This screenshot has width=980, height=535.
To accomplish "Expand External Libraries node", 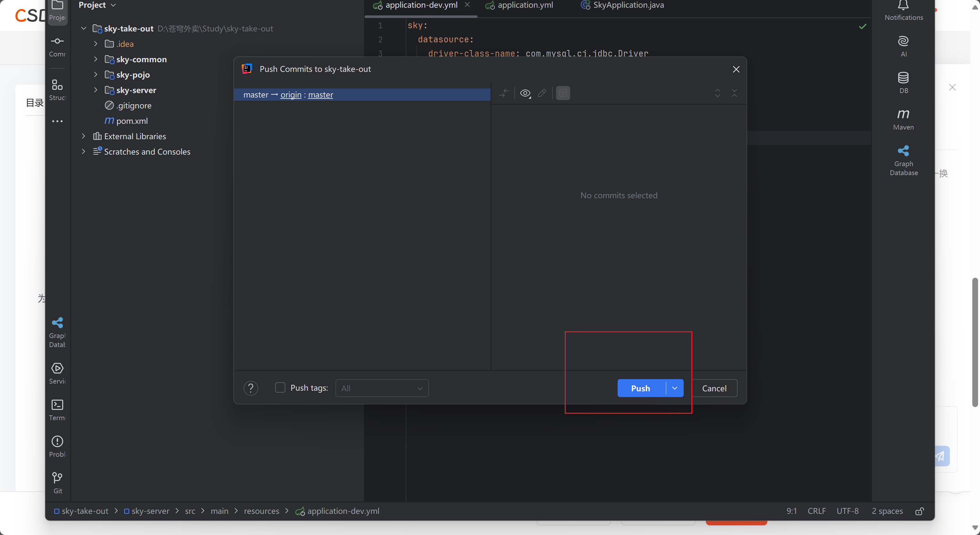I will click(83, 136).
